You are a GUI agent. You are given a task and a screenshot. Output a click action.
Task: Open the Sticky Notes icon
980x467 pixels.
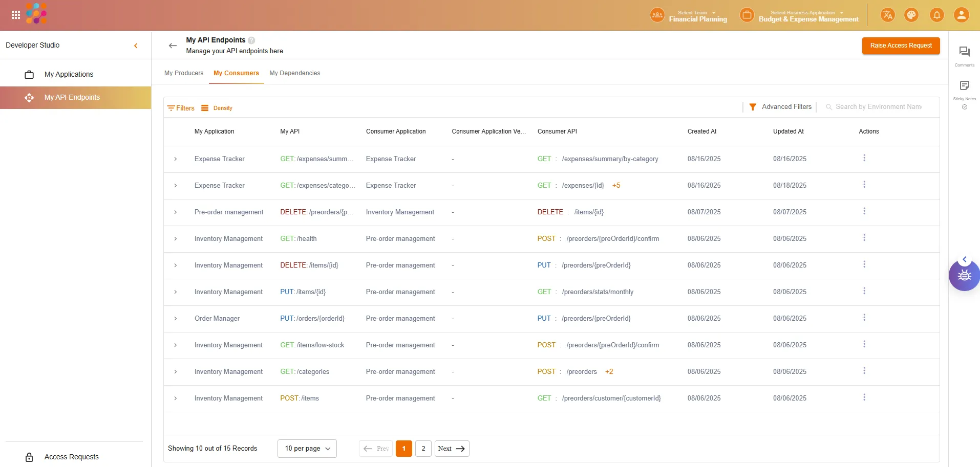pos(964,85)
